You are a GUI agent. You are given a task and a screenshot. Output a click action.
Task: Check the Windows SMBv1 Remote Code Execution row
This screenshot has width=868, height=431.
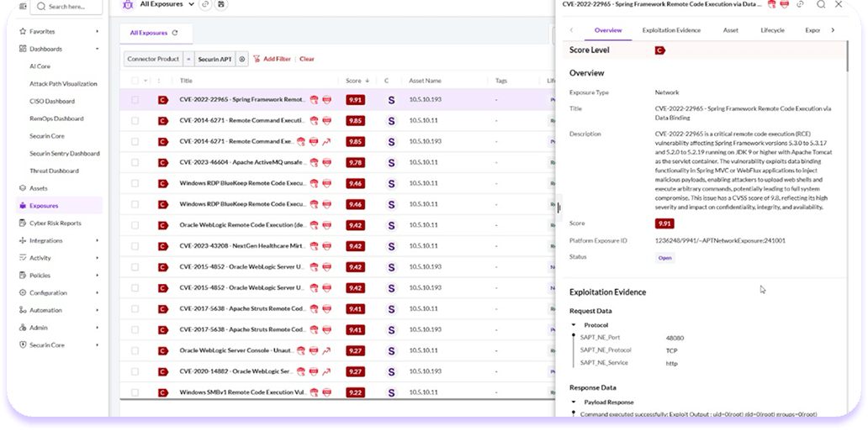click(x=135, y=392)
